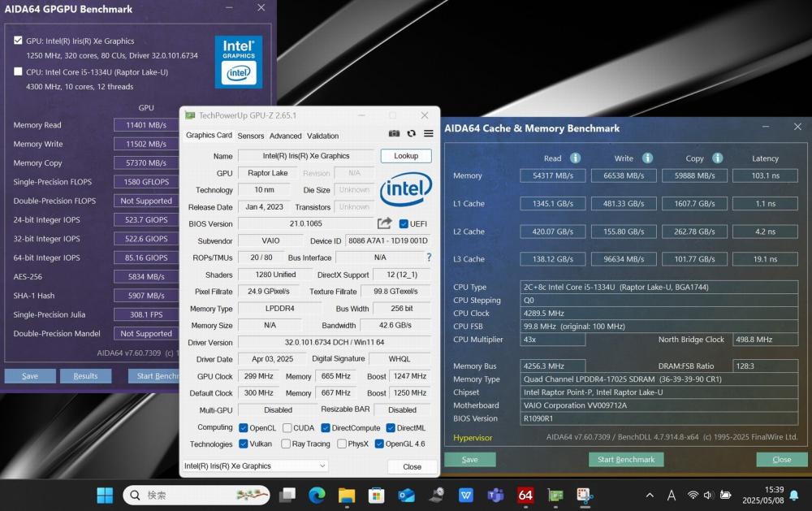Open the GPU-Z hamburger menu
The height and width of the screenshot is (511, 812).
point(428,134)
